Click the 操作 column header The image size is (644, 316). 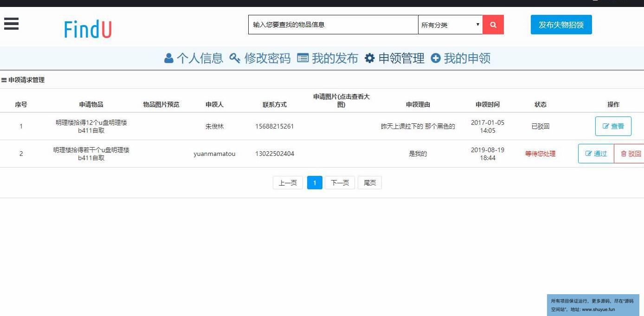click(613, 104)
